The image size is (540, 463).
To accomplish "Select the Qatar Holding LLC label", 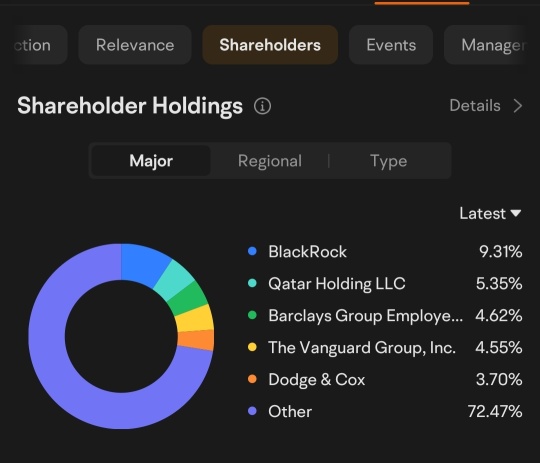I will tap(337, 284).
